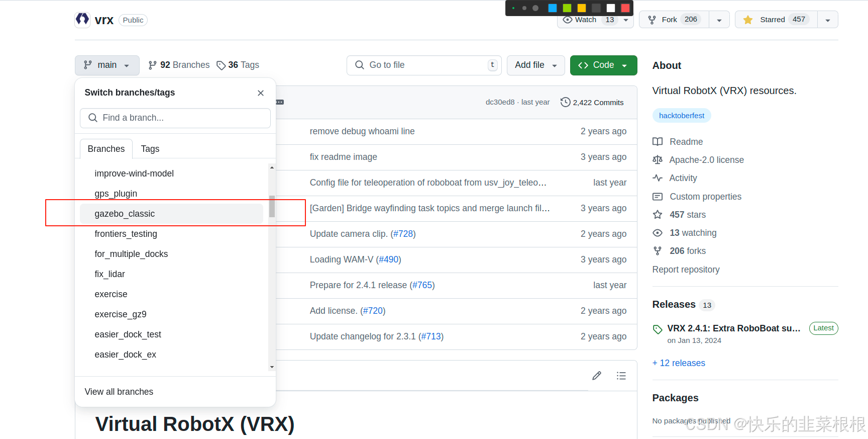Image resolution: width=868 pixels, height=439 pixels.
Task: Close the Switch branches/tags panel
Action: pos(261,93)
